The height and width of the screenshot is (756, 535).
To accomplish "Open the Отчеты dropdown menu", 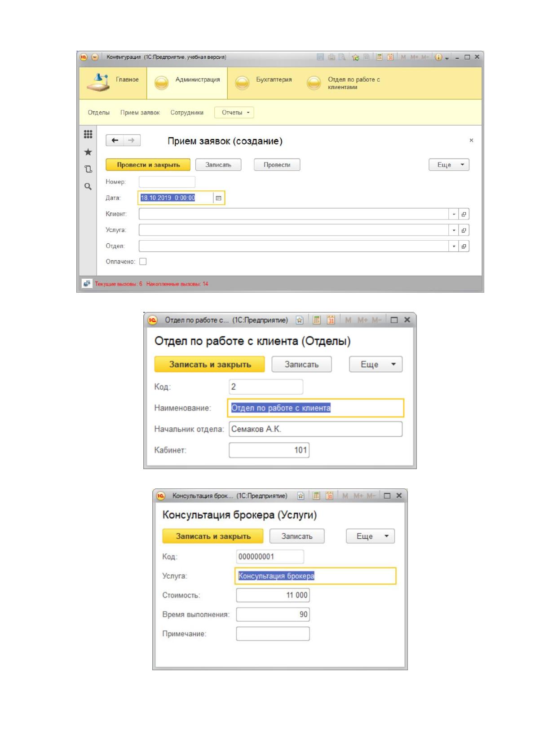I will pyautogui.click(x=234, y=113).
